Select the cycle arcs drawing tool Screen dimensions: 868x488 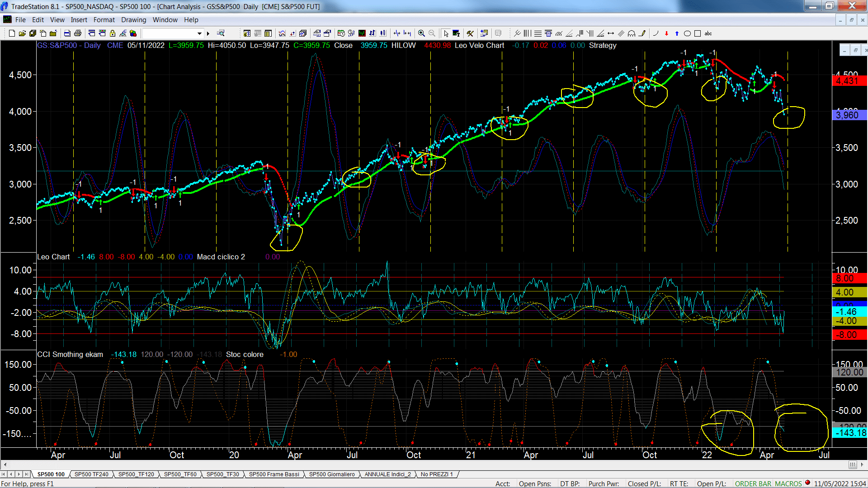click(x=632, y=33)
